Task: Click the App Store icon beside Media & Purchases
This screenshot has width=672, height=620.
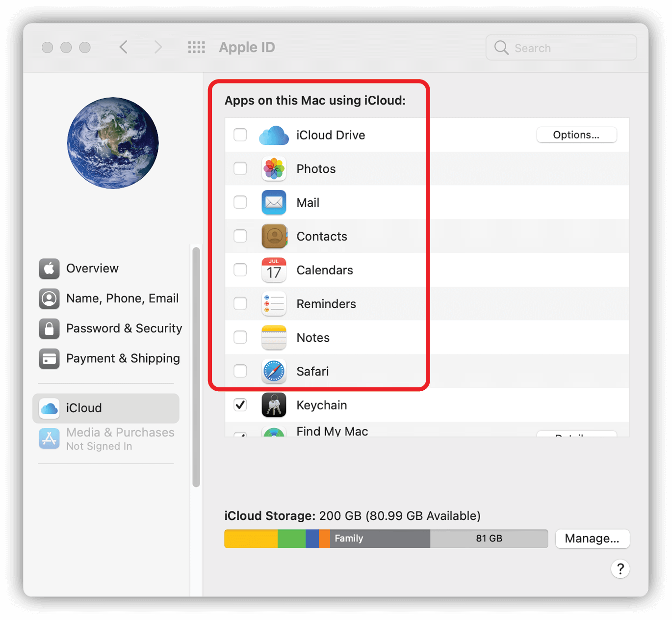Action: pos(49,438)
